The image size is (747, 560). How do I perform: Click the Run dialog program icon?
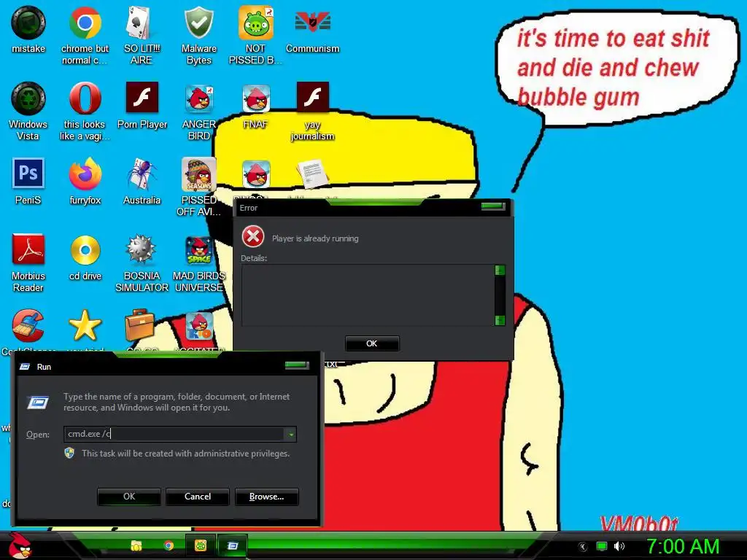38,402
